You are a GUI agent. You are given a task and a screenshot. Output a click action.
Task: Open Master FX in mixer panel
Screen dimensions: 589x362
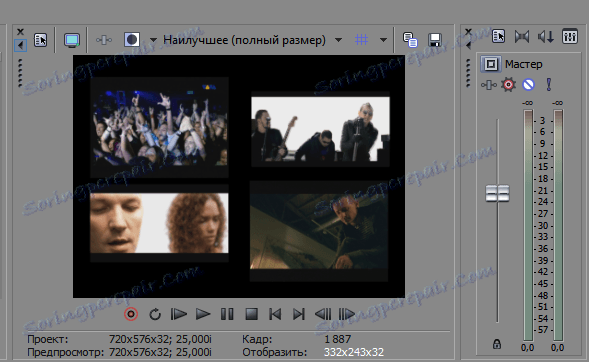point(488,85)
